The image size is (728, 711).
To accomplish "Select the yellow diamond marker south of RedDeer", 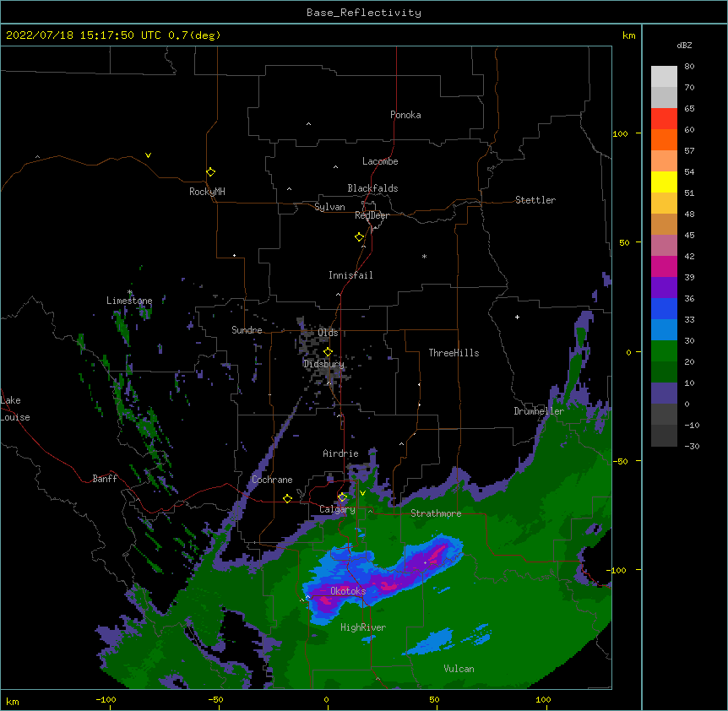I will (x=360, y=237).
